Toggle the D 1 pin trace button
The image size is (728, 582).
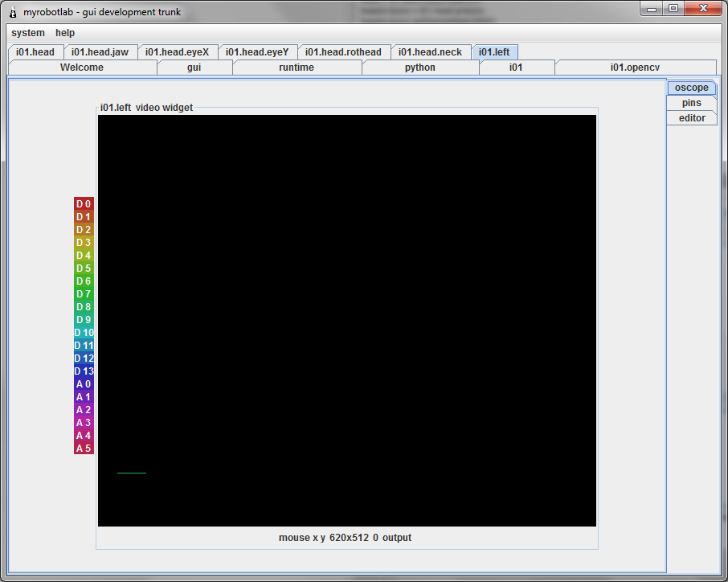(84, 216)
